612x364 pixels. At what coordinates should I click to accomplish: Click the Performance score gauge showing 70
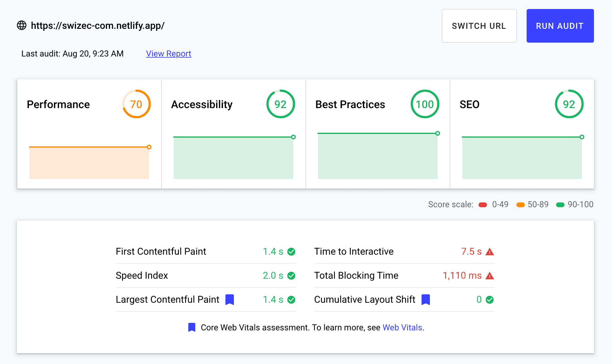[x=136, y=104]
